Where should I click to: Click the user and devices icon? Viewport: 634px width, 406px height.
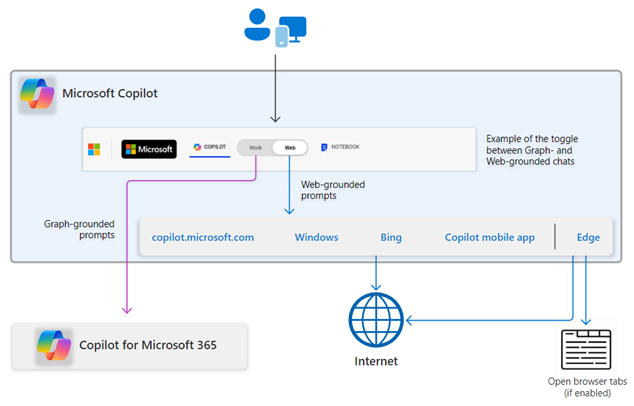pyautogui.click(x=275, y=27)
